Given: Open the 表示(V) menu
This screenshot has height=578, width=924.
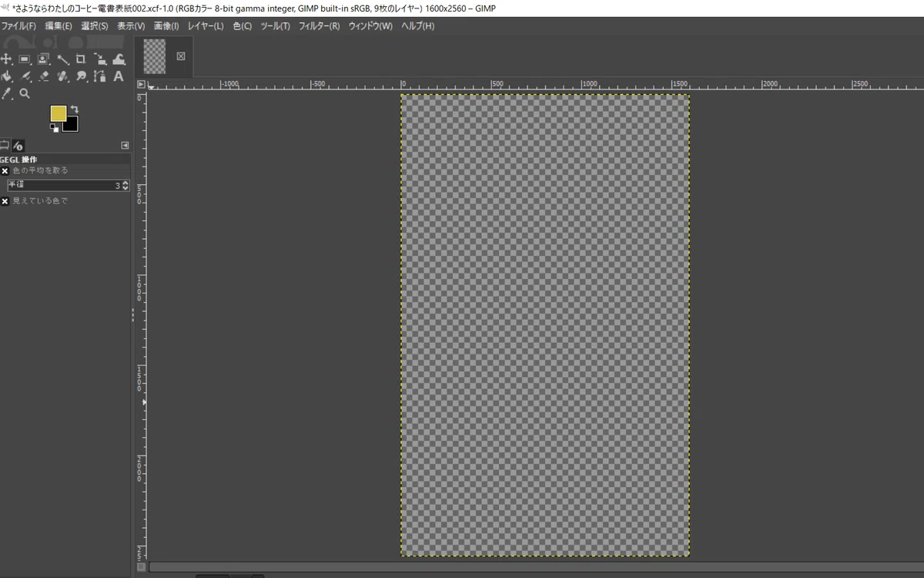Looking at the screenshot, I should pyautogui.click(x=131, y=26).
